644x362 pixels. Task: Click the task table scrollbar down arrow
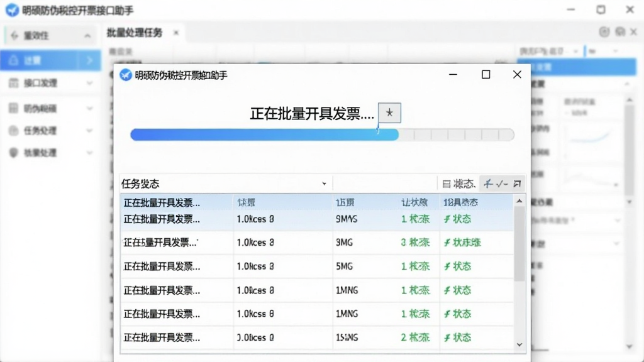[x=519, y=345]
